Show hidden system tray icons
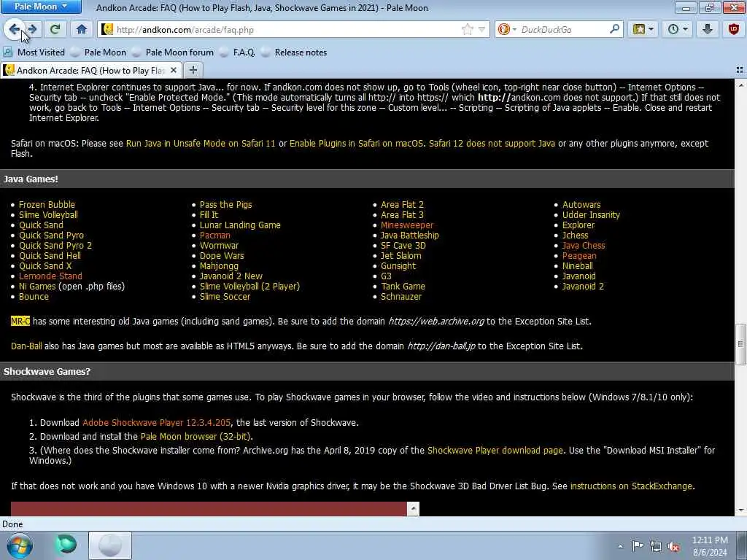Viewport: 747px width, 560px height. [x=620, y=546]
